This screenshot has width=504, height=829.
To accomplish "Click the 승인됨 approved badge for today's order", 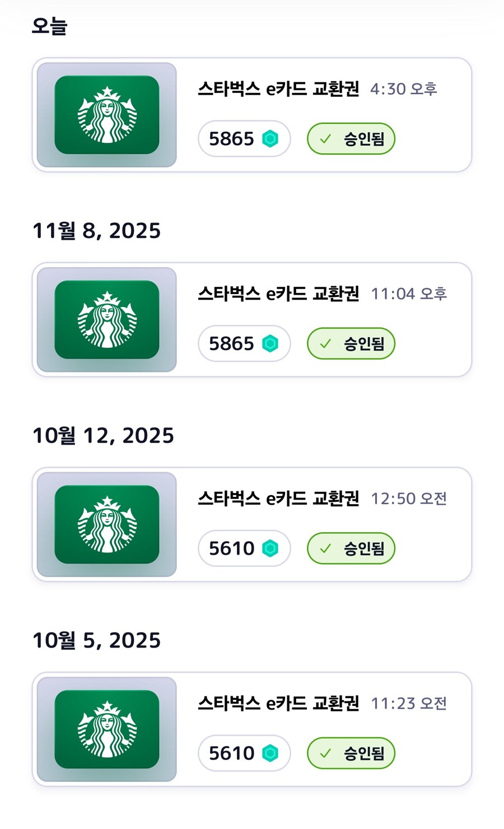I will 351,139.
